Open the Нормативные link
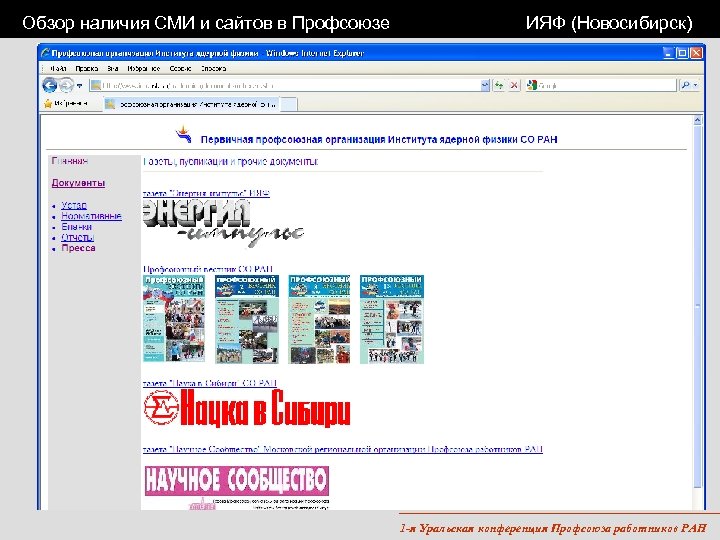720x540 pixels. click(91, 216)
